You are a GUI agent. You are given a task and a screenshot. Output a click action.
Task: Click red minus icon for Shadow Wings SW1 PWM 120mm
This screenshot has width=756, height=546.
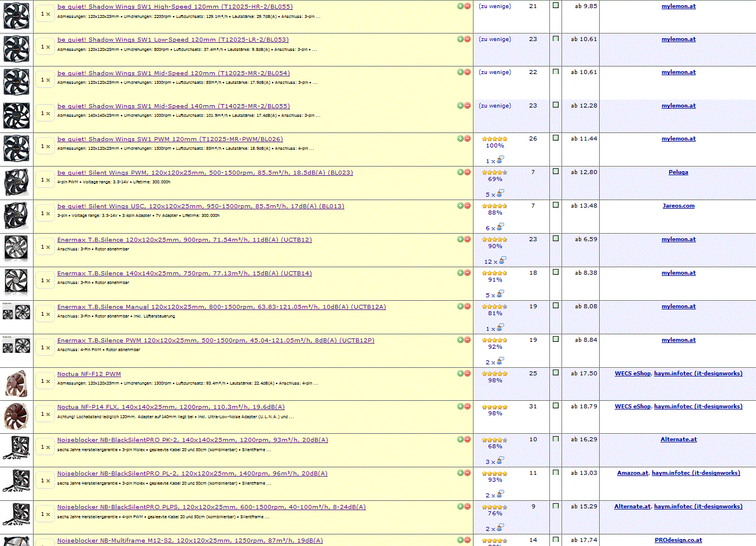coord(467,139)
